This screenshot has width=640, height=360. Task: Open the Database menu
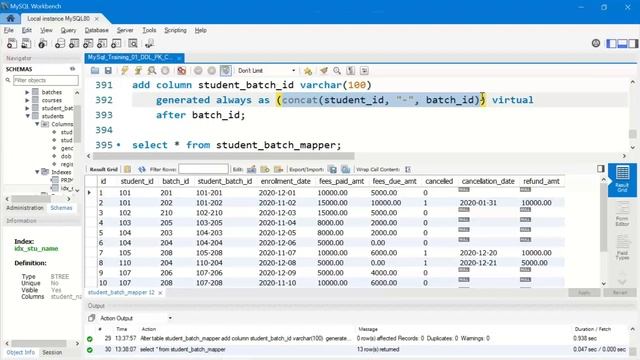pos(96,30)
